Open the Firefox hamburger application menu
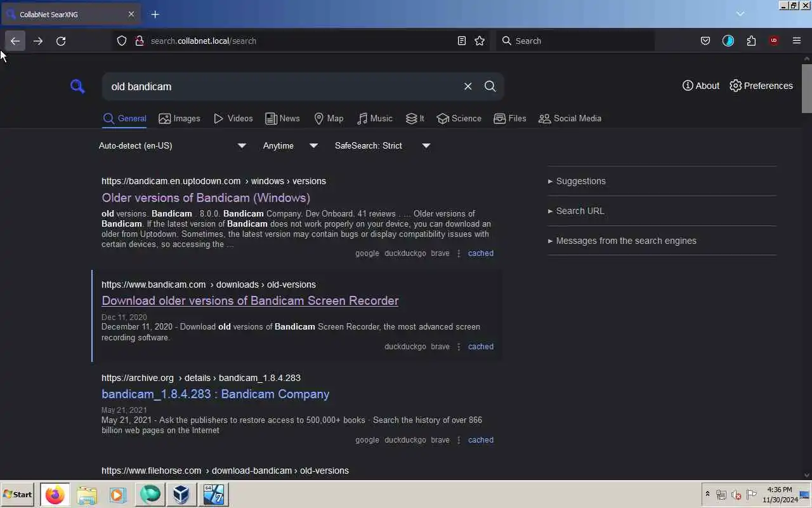Viewport: 812px width, 508px height. [797, 41]
